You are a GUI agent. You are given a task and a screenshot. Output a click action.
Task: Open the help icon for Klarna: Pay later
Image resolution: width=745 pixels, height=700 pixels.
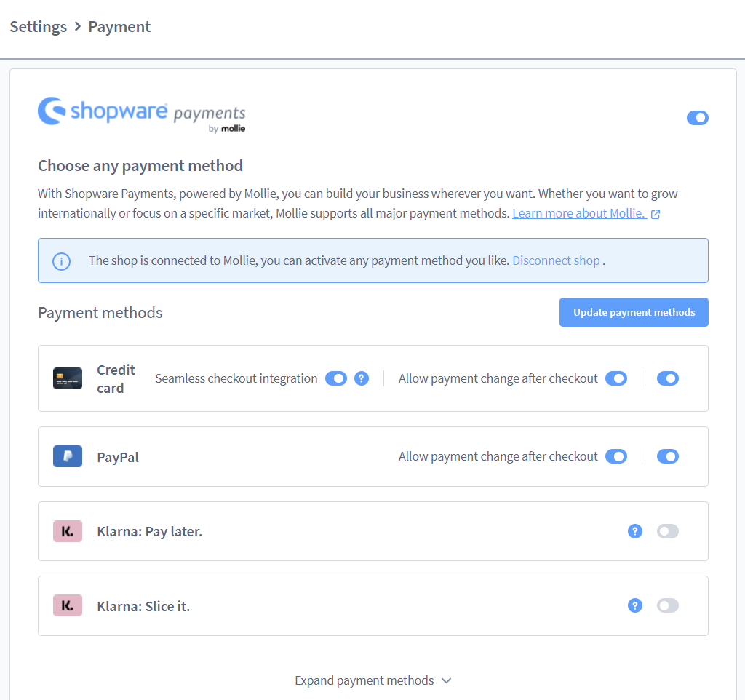point(635,531)
